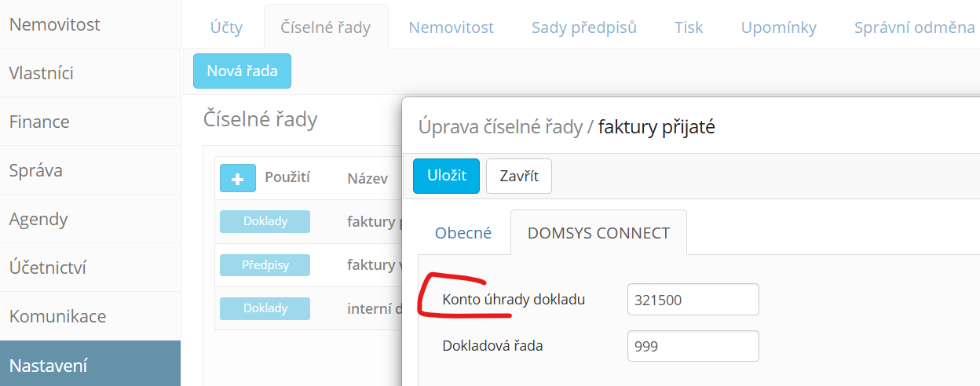Click the Předpisy usage tag
The image size is (980, 386).
(x=265, y=265)
